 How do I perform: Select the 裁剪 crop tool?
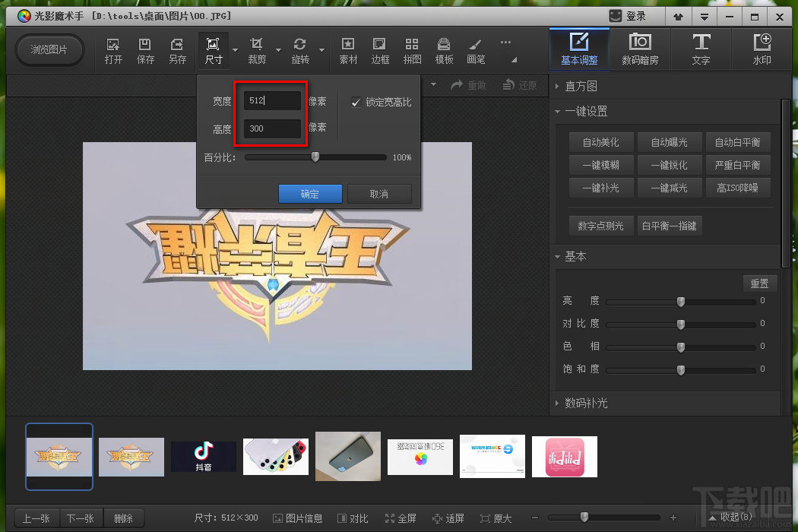257,50
